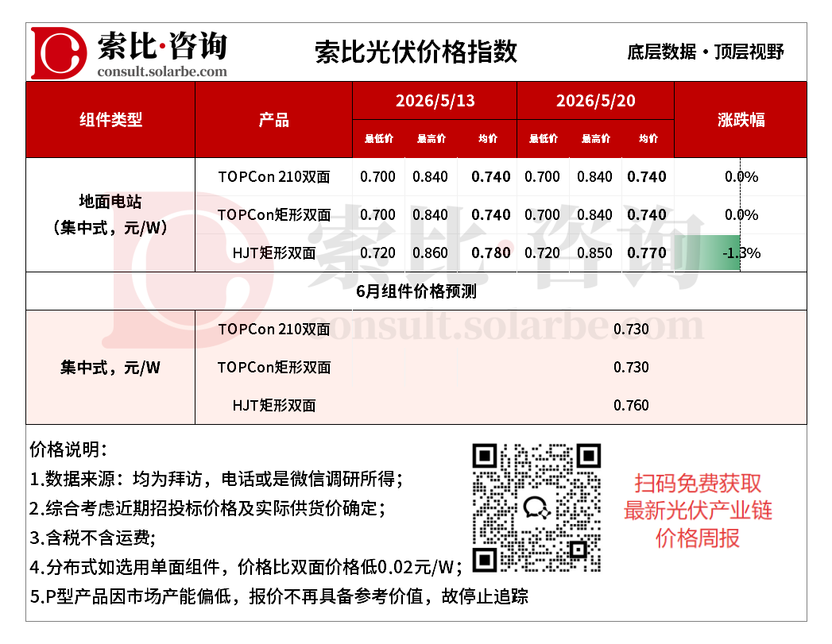Click TOPCon矩形双面 0.0% change value
This screenshot has height=644, width=832.
click(741, 215)
